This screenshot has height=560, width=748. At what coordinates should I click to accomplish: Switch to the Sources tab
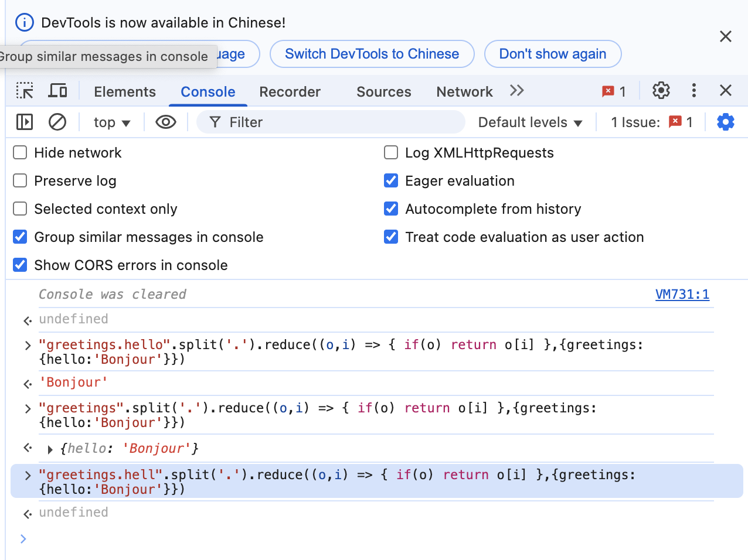[x=384, y=92]
